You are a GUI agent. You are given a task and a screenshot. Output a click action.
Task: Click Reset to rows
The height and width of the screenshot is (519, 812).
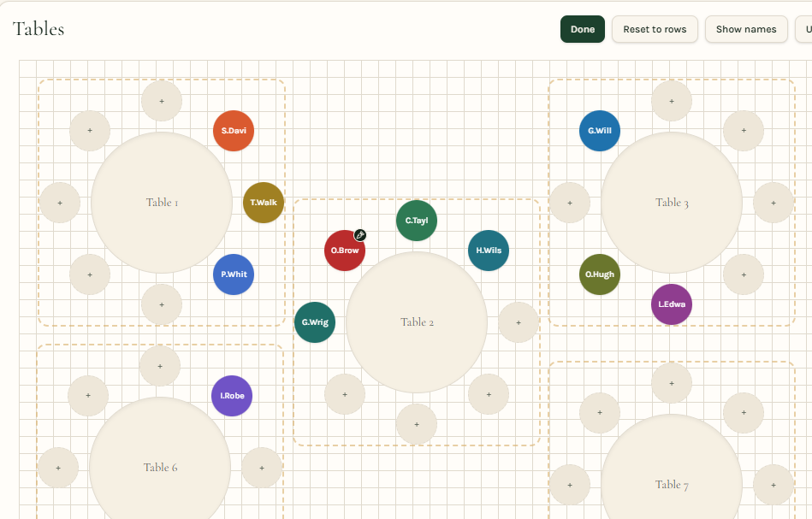pos(655,29)
